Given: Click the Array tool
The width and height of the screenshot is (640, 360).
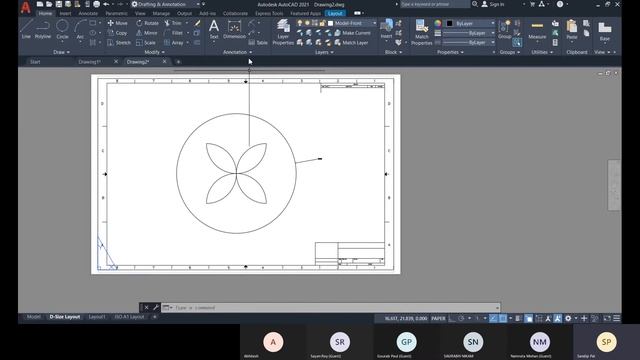Looking at the screenshot, I should tap(174, 42).
